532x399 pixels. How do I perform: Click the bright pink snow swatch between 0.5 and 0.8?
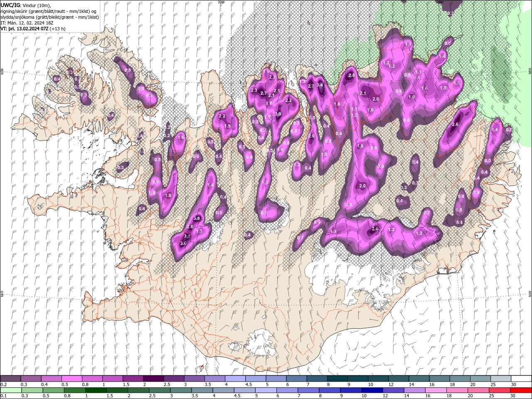click(x=72, y=378)
